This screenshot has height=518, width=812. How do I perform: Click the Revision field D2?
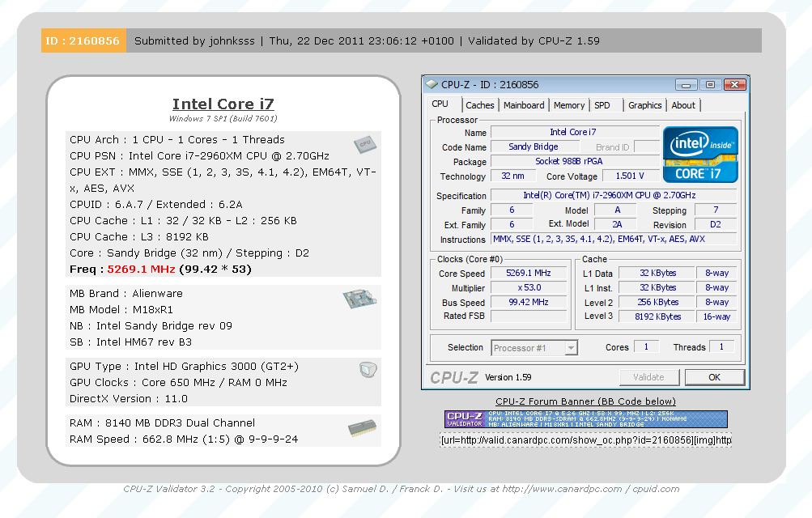715,224
